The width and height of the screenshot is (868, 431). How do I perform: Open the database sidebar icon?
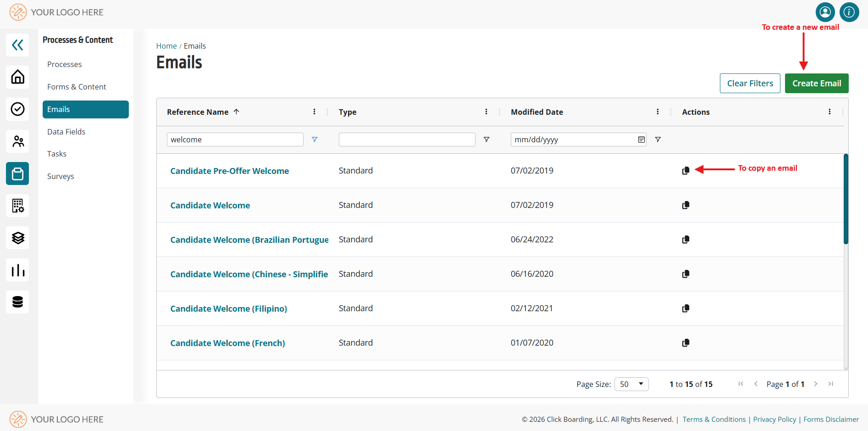click(x=17, y=302)
